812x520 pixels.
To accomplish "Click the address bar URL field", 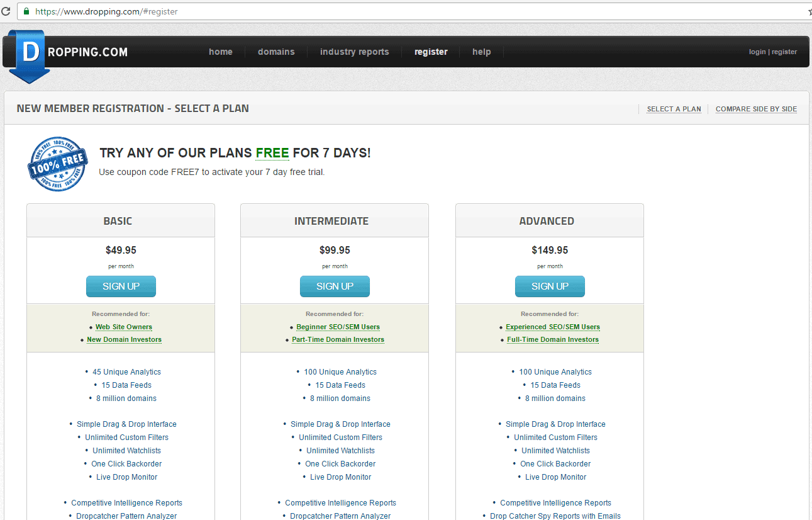I will click(x=415, y=11).
